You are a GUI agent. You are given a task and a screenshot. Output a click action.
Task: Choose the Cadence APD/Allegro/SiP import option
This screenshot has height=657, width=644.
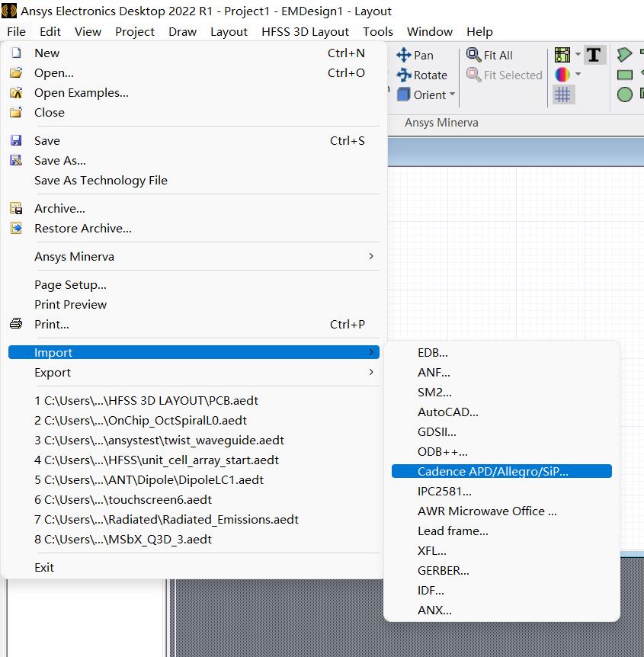point(491,471)
